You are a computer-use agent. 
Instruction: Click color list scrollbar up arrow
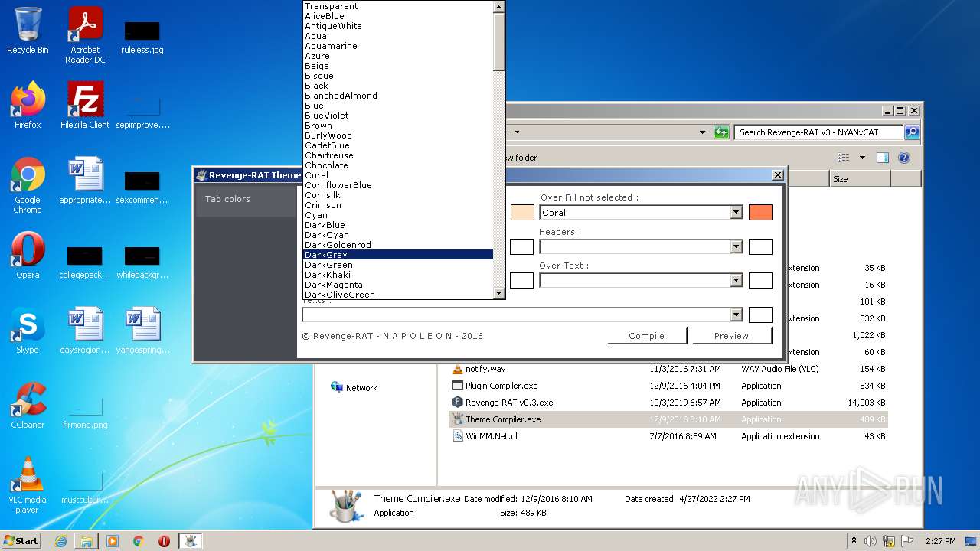pyautogui.click(x=499, y=7)
